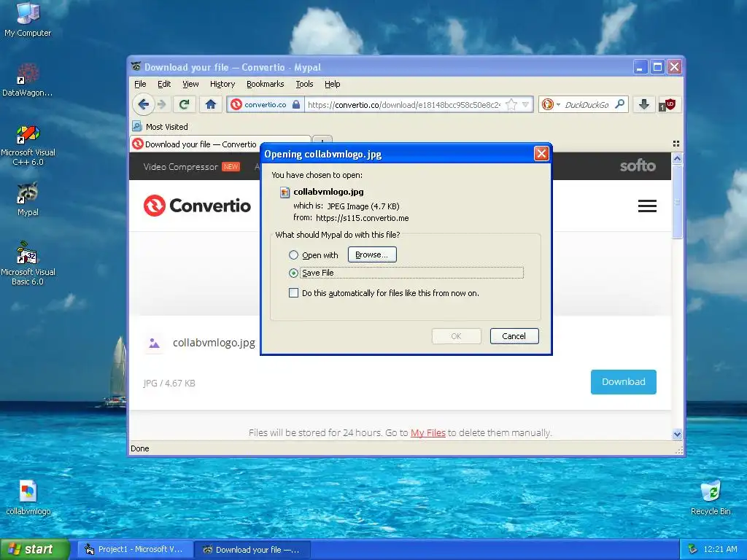This screenshot has width=747, height=560.
Task: Click the softo brand link
Action: pos(638,166)
